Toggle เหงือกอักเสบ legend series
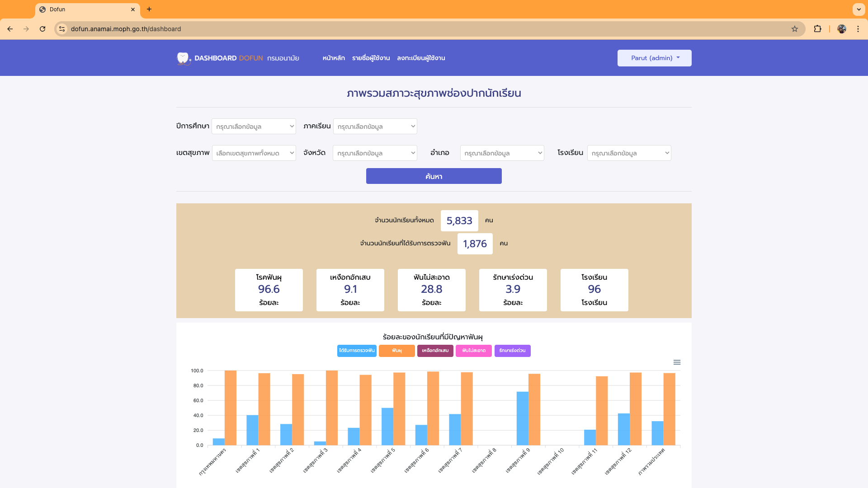Image resolution: width=868 pixels, height=488 pixels. 435,351
